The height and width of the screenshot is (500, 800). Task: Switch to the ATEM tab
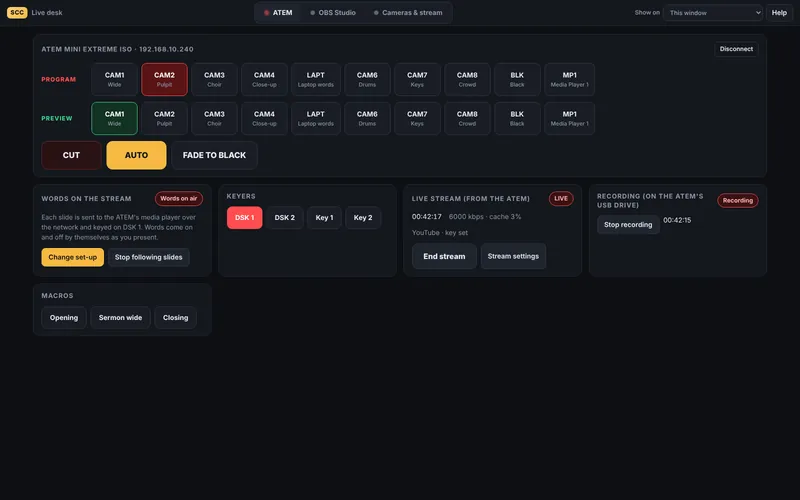pyautogui.click(x=278, y=13)
